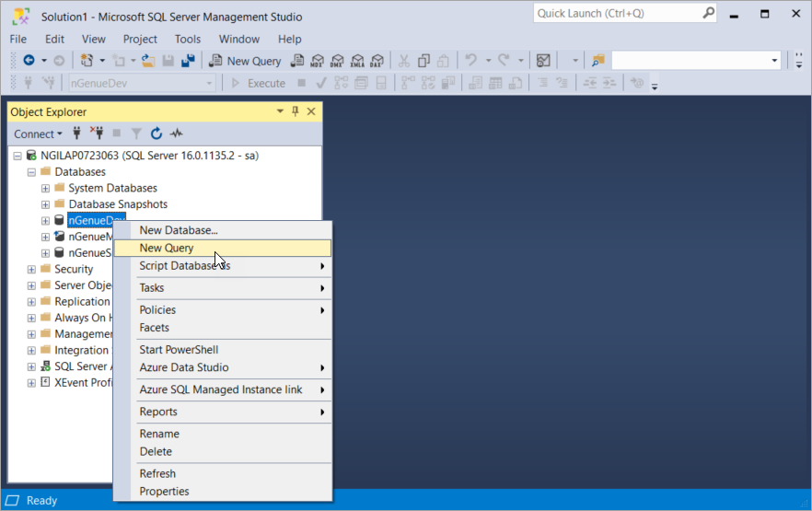Expand the Replication folder node

tap(31, 301)
